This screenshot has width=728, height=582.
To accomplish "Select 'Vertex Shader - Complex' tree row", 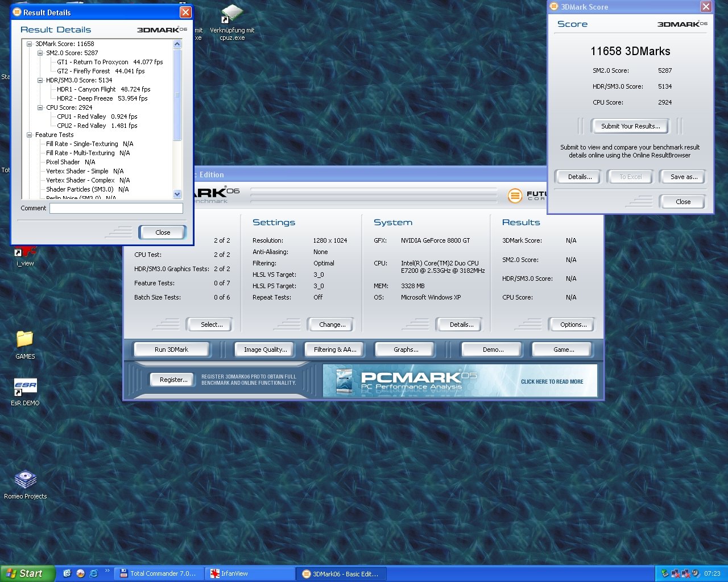I will 88,180.
